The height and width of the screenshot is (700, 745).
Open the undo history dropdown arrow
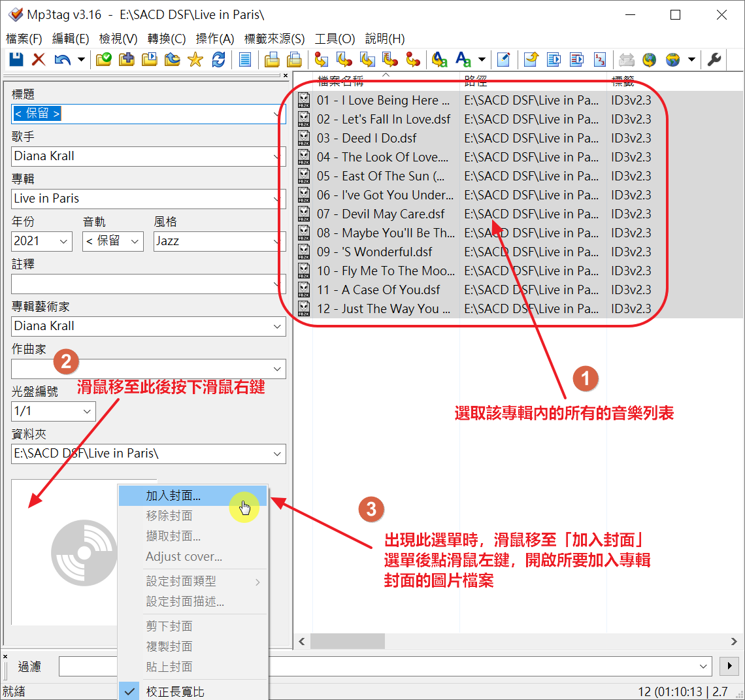tap(81, 59)
